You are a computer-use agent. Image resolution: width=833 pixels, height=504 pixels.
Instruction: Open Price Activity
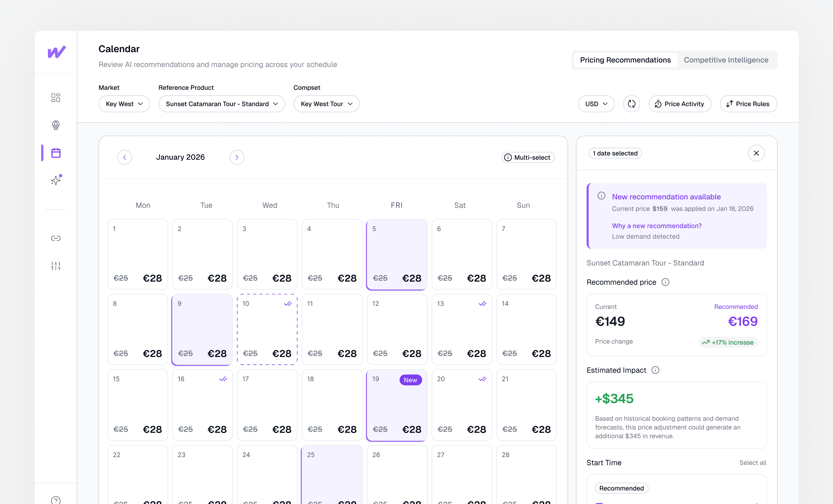click(680, 104)
